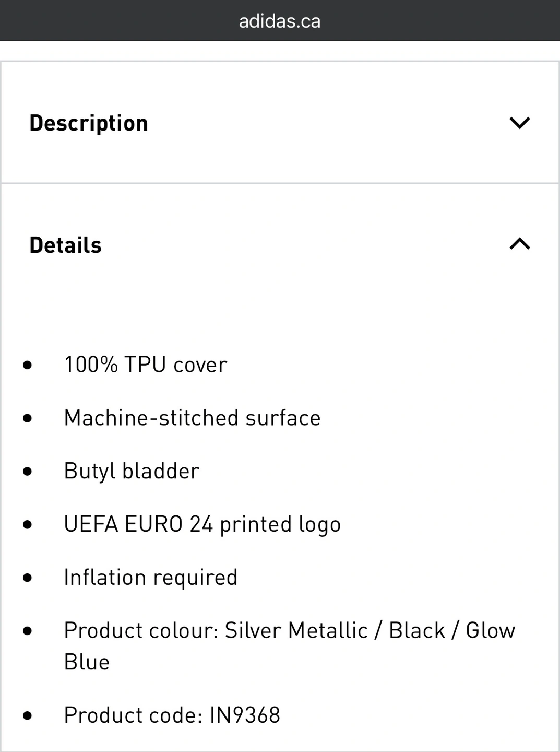Click the "UEFA EURO 24 printed logo" text
The height and width of the screenshot is (752, 560).
pyautogui.click(x=202, y=524)
